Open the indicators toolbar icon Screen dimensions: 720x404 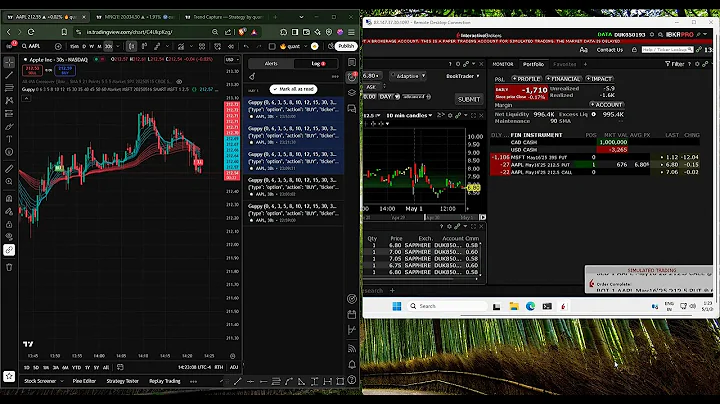[x=181, y=46]
